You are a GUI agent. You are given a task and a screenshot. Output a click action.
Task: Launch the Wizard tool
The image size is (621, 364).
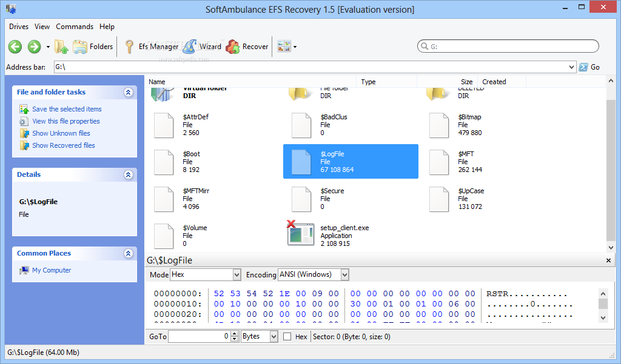click(x=203, y=47)
